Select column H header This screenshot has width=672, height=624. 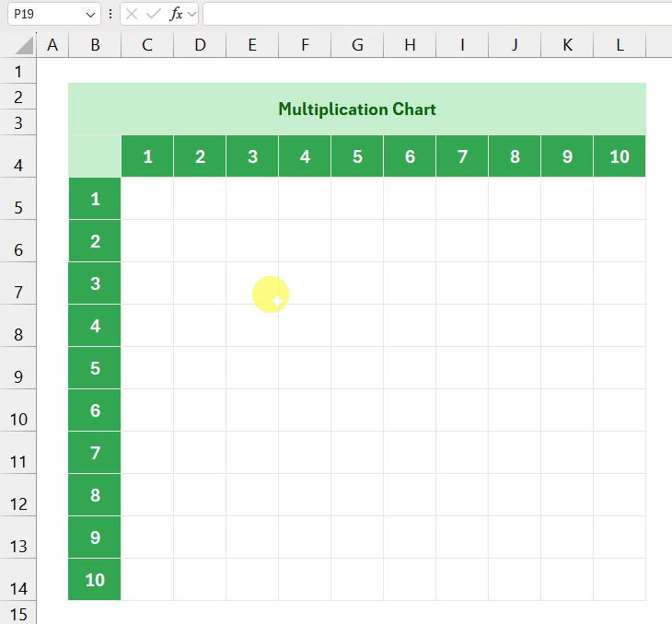click(x=410, y=45)
